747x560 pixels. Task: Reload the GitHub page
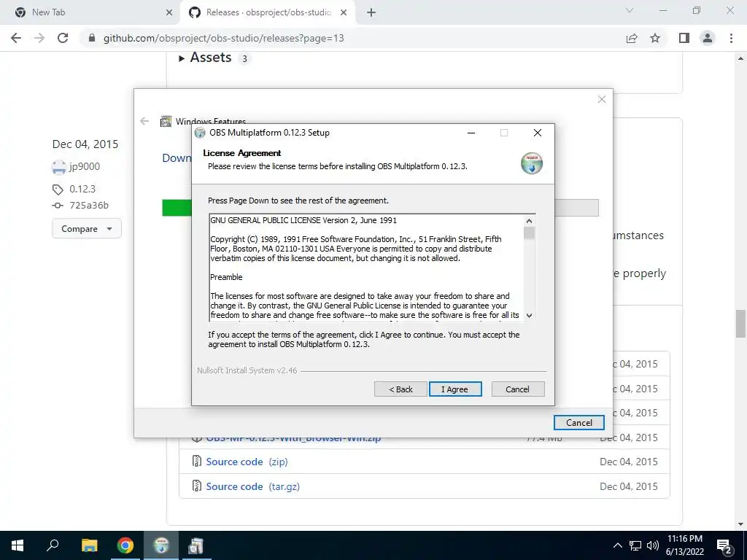[63, 38]
